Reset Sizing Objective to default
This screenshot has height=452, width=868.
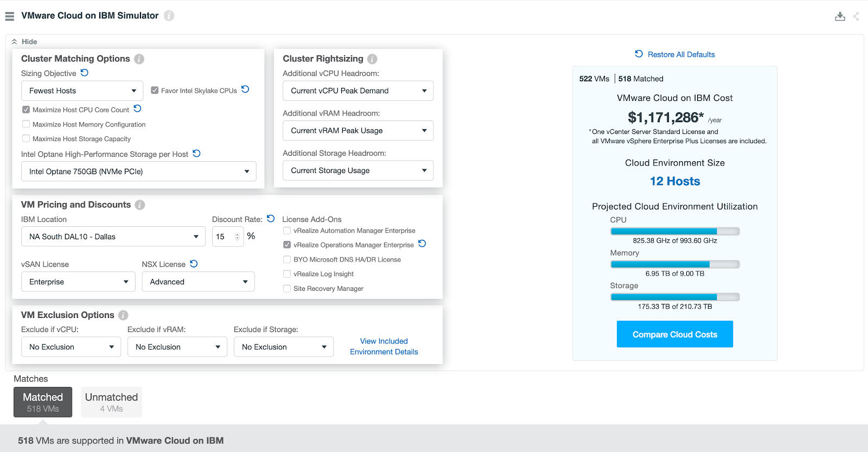click(85, 73)
